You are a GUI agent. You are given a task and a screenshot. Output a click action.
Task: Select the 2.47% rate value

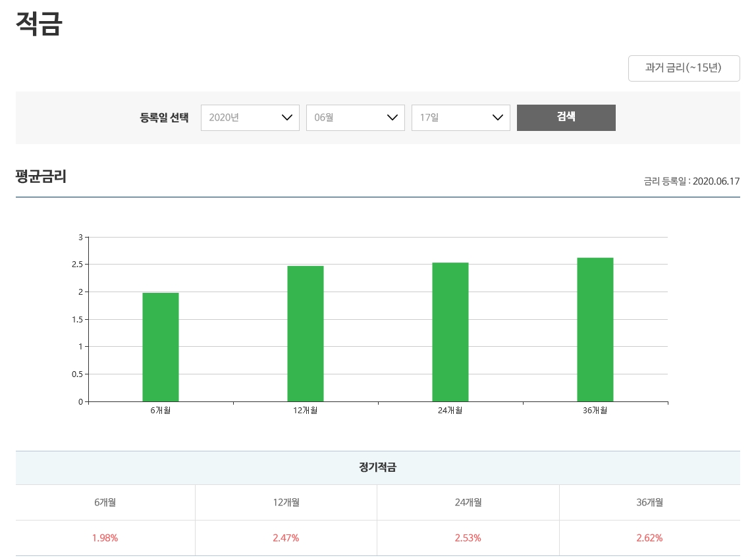click(286, 538)
